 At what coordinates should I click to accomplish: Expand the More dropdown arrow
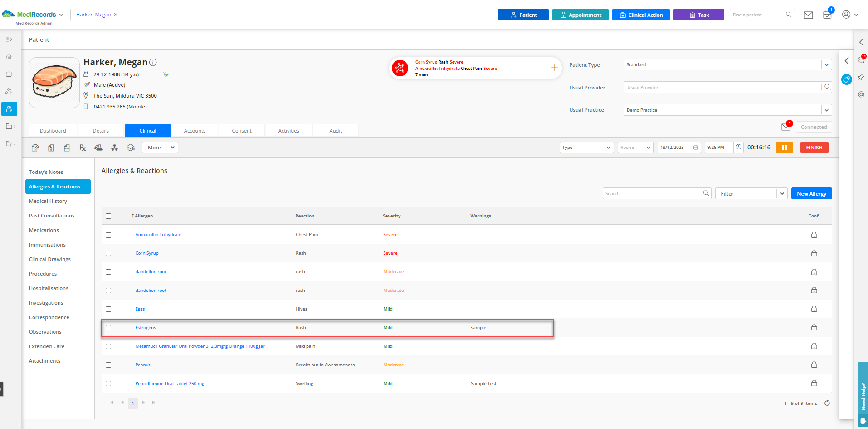point(172,148)
